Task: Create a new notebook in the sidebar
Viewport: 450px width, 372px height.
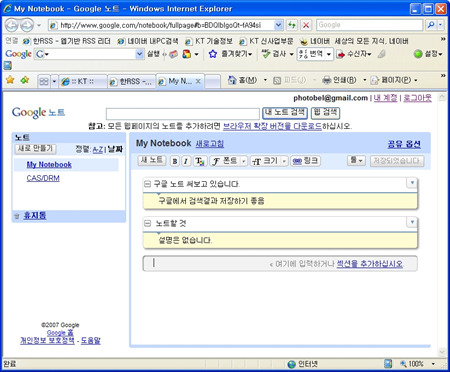Action: tap(35, 149)
